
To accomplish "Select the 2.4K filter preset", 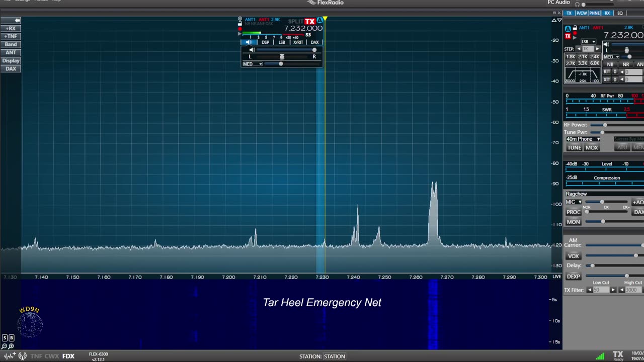I will coord(595,57).
